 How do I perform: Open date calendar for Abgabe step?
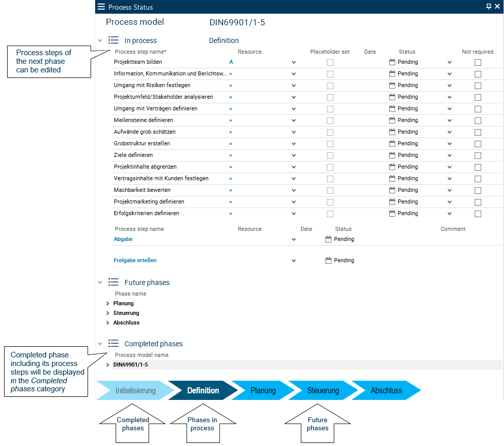coord(328,239)
